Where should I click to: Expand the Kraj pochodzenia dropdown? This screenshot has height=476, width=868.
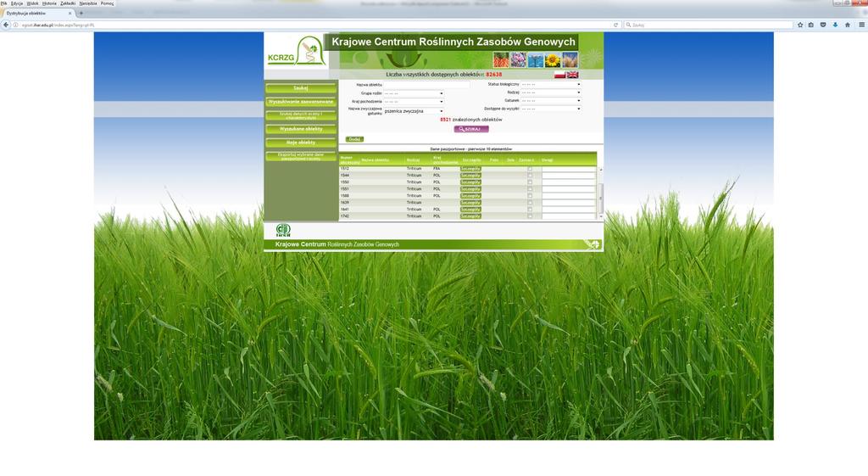pyautogui.click(x=414, y=102)
